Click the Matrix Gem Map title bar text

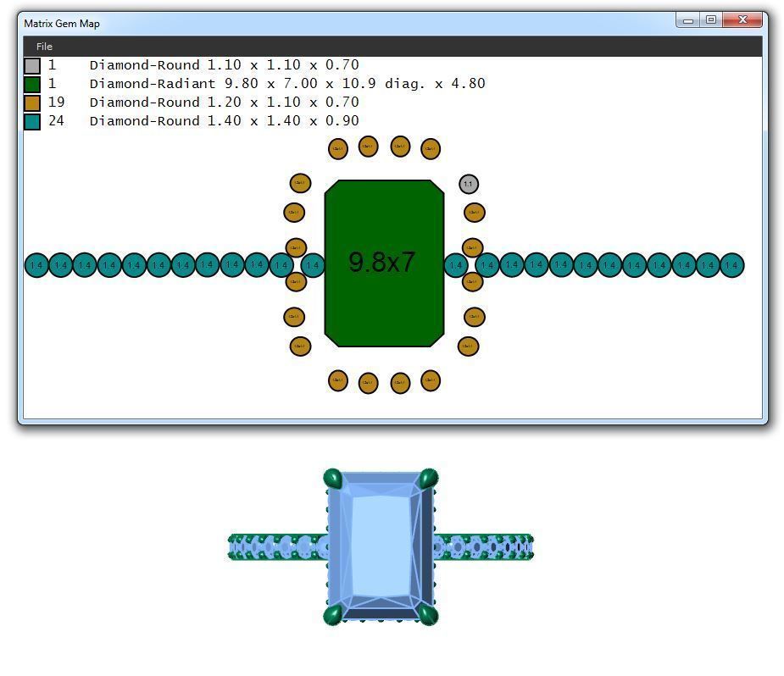click(62, 24)
